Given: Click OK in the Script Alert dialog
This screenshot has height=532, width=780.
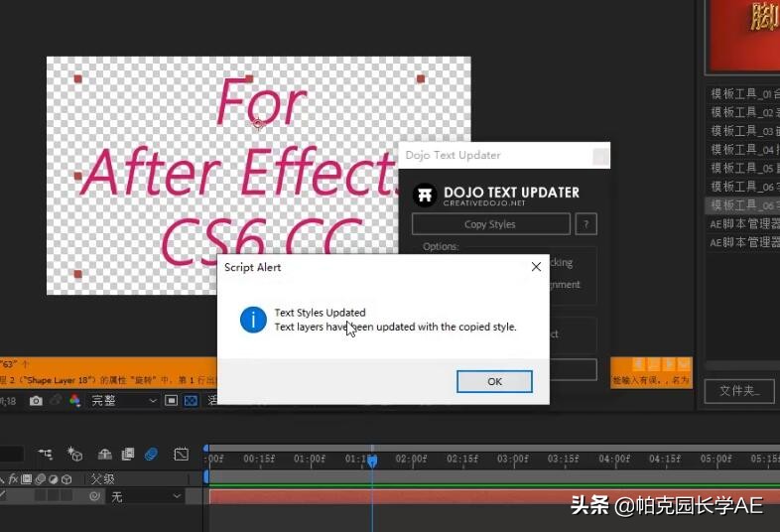Looking at the screenshot, I should point(494,381).
